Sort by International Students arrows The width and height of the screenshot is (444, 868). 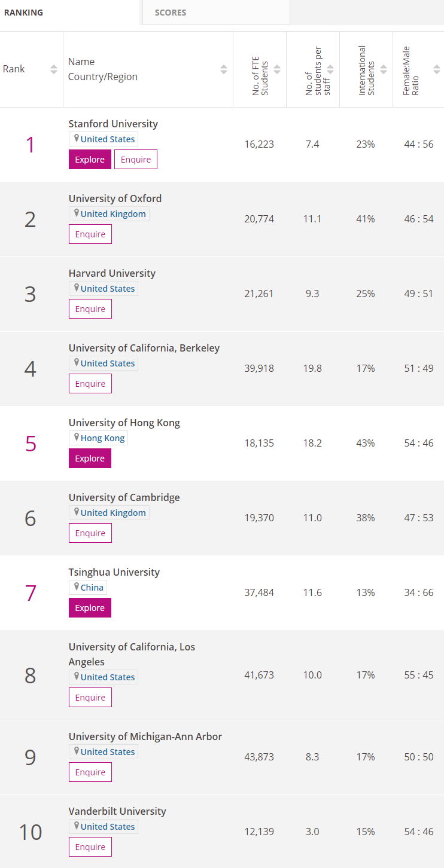384,69
